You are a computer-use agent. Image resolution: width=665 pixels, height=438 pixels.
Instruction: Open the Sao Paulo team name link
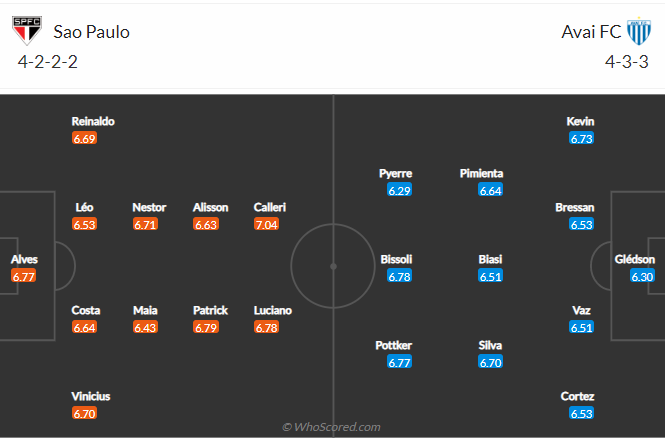pyautogui.click(x=91, y=32)
